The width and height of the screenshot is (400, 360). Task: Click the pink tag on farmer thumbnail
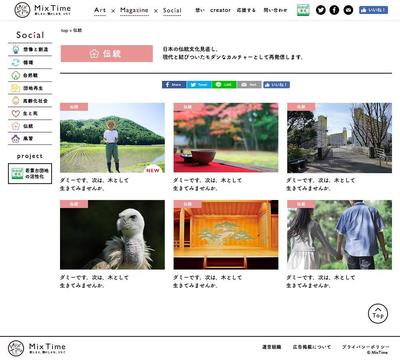tap(74, 107)
